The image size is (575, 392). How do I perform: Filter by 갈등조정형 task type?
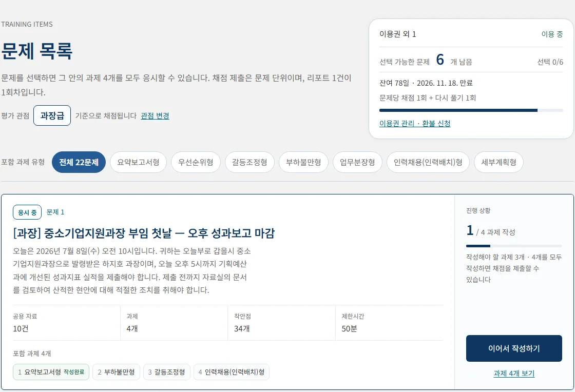250,162
